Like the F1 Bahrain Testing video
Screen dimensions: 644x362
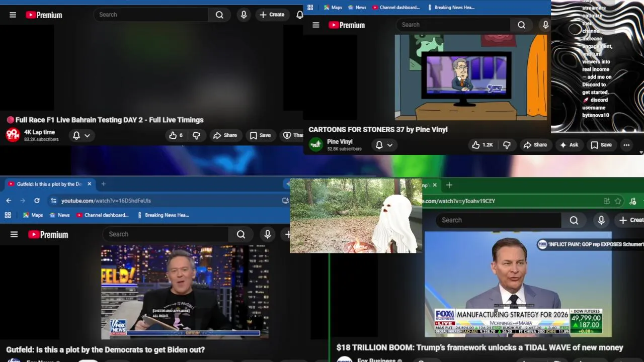(176, 135)
